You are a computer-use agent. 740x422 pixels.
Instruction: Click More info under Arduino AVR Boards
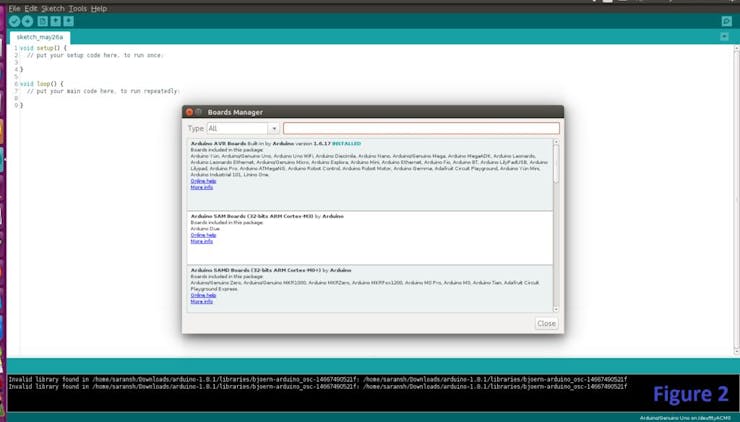tap(202, 187)
